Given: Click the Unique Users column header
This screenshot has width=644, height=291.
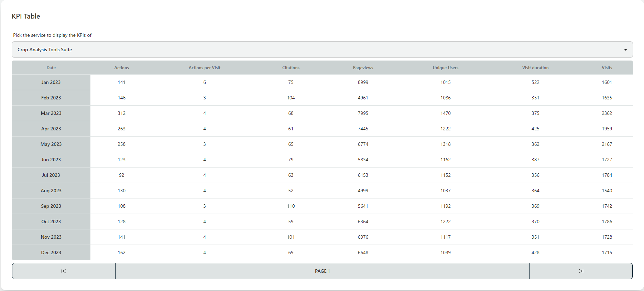Looking at the screenshot, I should coord(446,68).
